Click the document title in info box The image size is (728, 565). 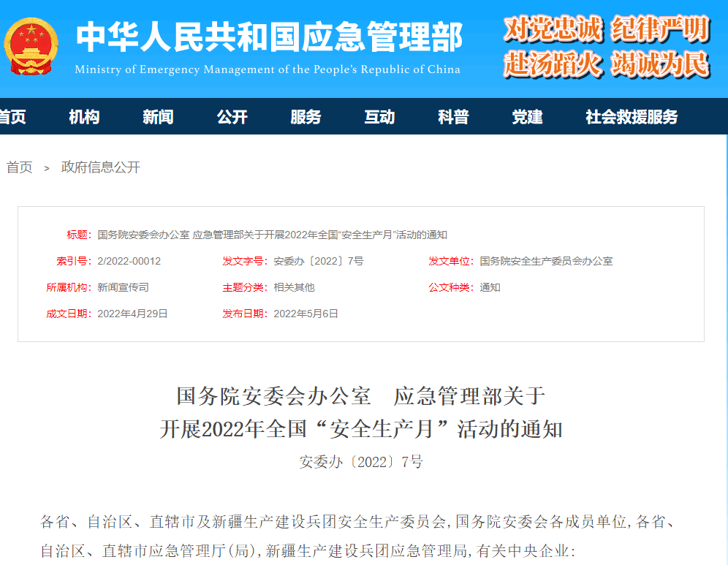coord(272,235)
